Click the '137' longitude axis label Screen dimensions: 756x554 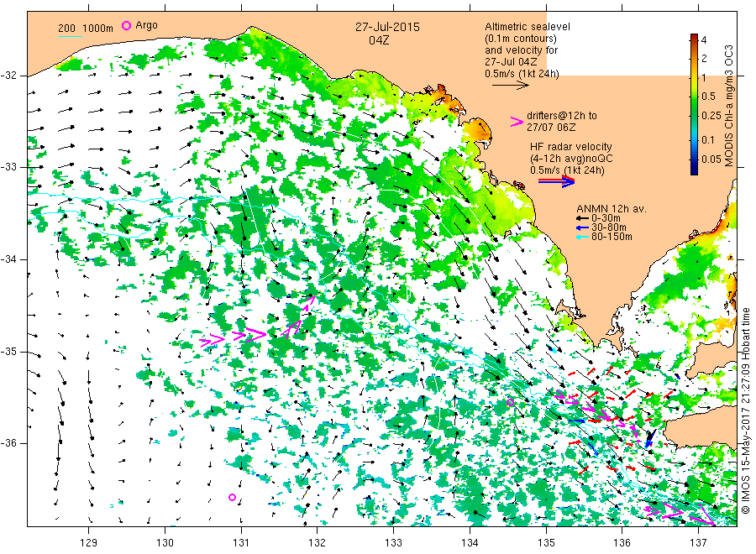[x=699, y=543]
